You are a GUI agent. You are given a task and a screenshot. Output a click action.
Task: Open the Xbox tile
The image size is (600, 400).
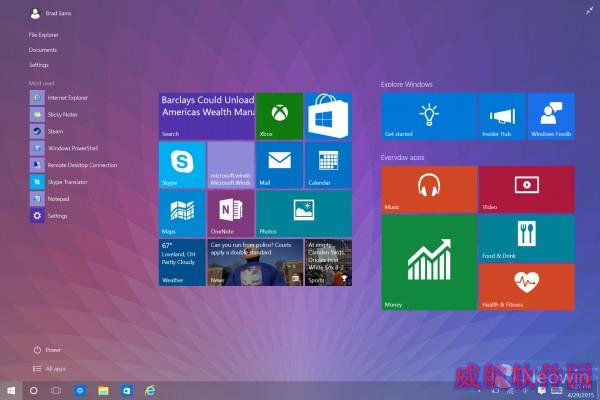pos(279,116)
